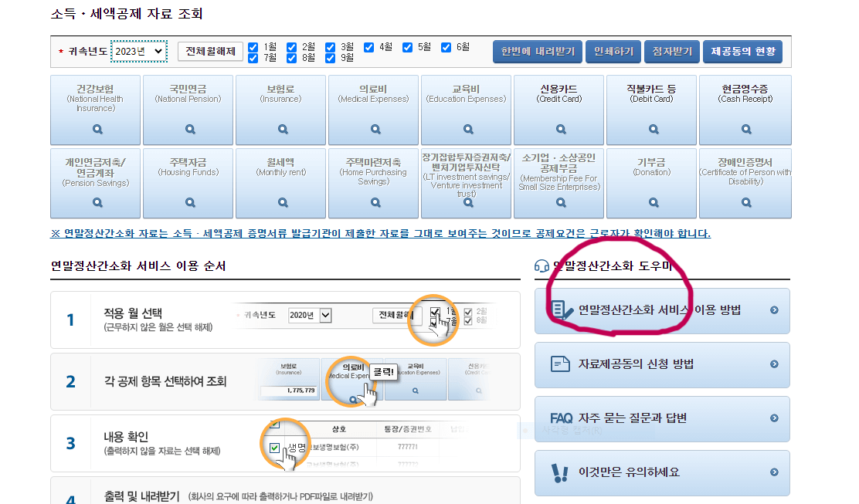Image resolution: width=859 pixels, height=504 pixels.
Task: Click magnifier icon on 신용카드 tile
Action: tap(560, 129)
